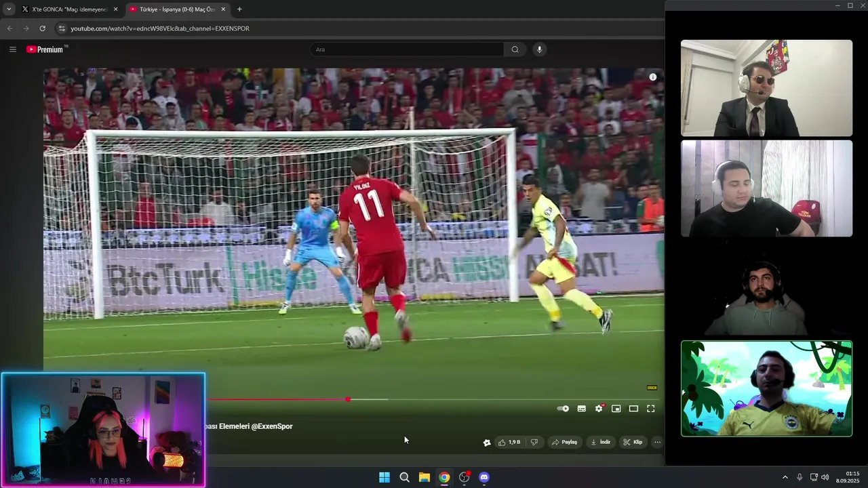
Task: Open Windows Start menu
Action: (x=384, y=477)
